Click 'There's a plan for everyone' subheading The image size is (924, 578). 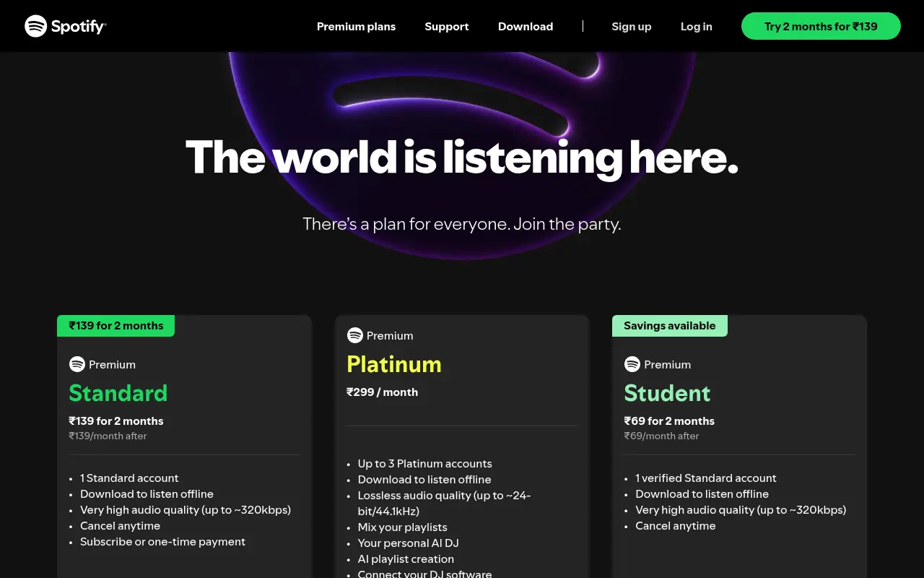pos(462,224)
